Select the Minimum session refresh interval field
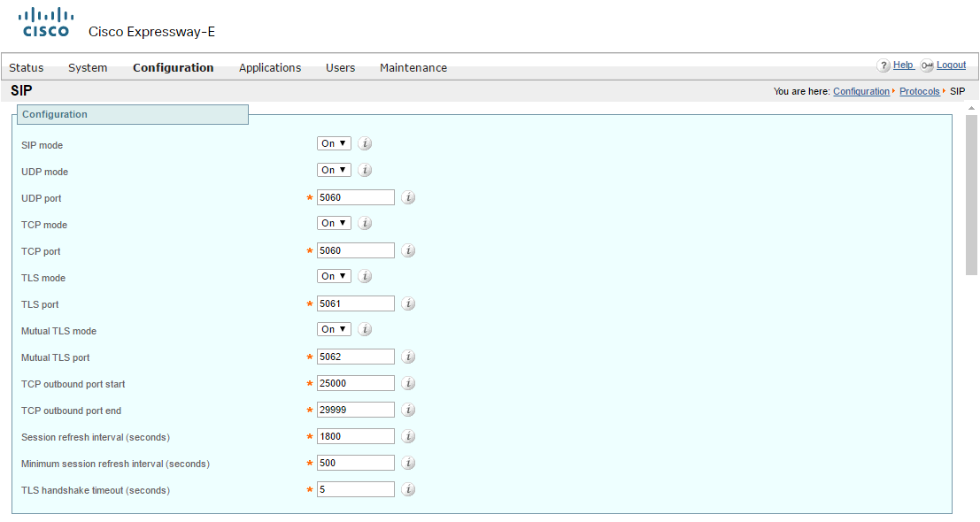Viewport: 980px width, 522px height. click(x=356, y=463)
